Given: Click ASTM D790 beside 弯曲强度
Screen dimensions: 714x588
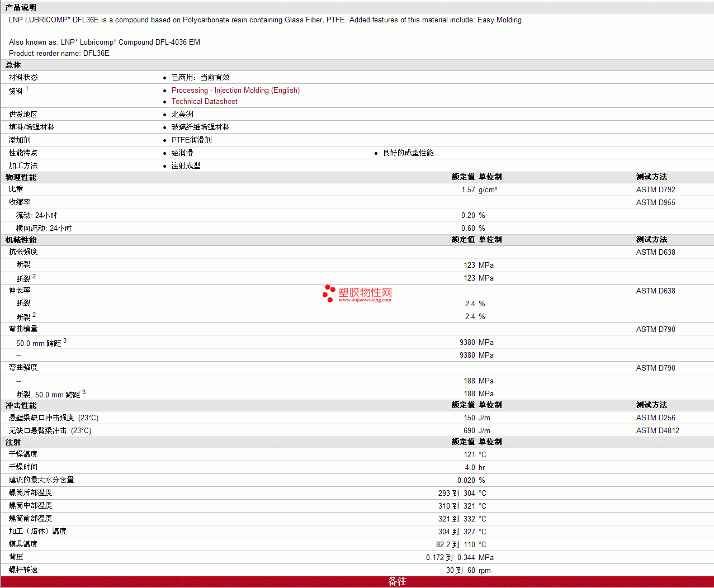Looking at the screenshot, I should click(x=655, y=368).
